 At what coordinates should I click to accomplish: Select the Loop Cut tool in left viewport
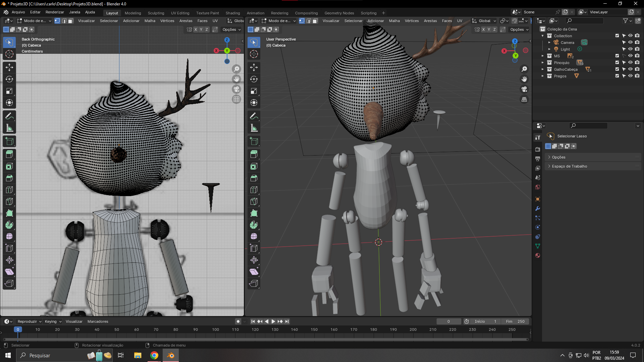(9, 190)
